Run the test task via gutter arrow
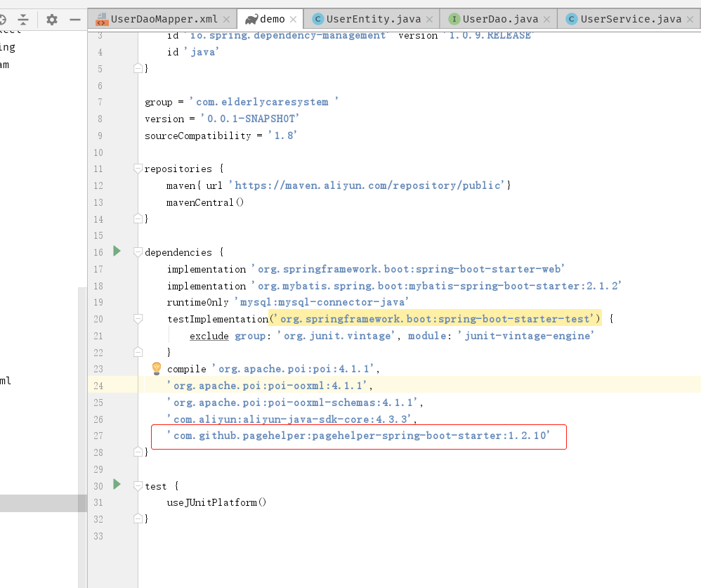701x588 pixels. point(117,485)
